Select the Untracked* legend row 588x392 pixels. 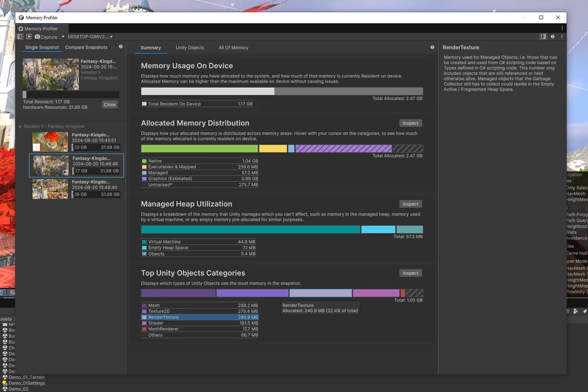[x=199, y=185]
